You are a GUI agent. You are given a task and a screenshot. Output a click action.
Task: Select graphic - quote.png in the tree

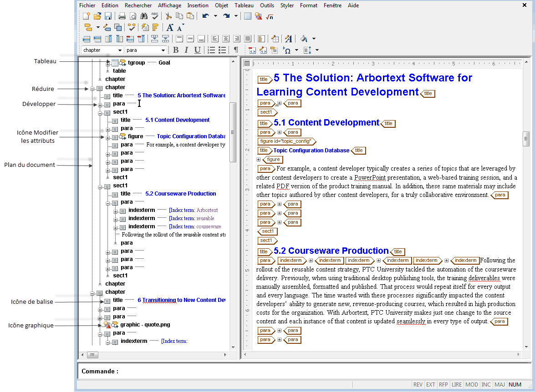pos(145,325)
